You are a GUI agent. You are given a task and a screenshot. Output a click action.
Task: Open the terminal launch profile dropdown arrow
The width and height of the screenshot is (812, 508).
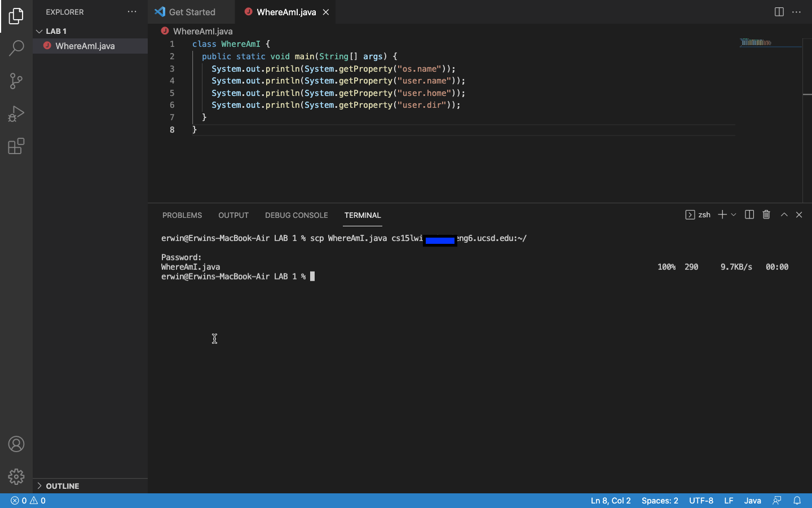click(734, 214)
